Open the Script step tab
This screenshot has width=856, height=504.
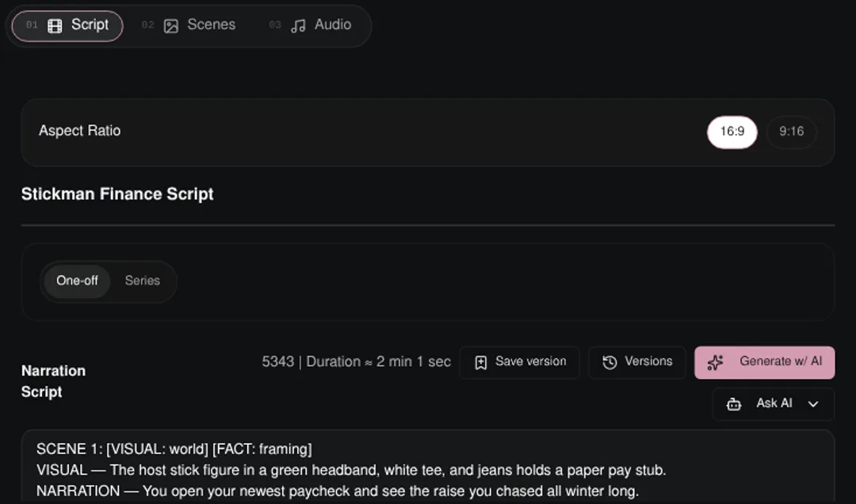67,25
